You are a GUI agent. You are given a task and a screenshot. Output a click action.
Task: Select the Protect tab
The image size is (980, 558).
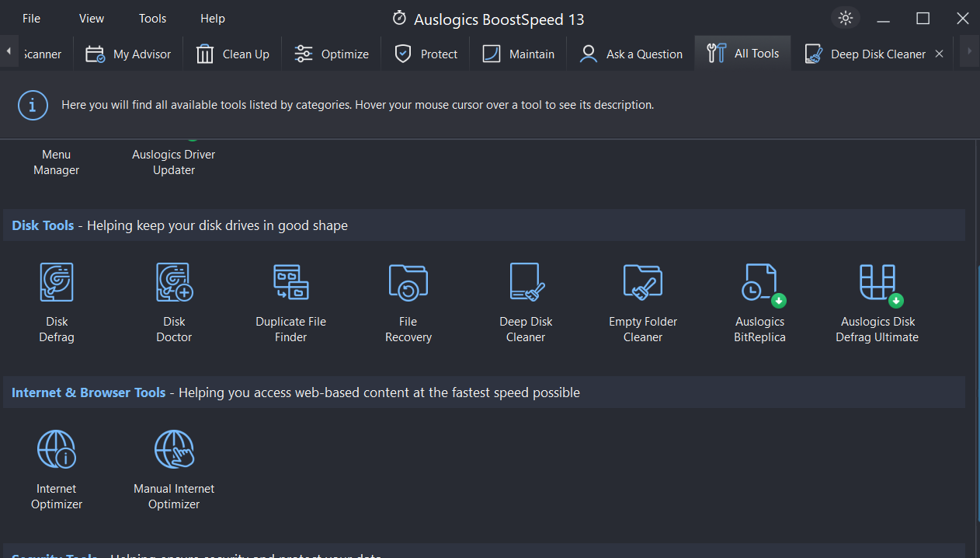click(426, 54)
